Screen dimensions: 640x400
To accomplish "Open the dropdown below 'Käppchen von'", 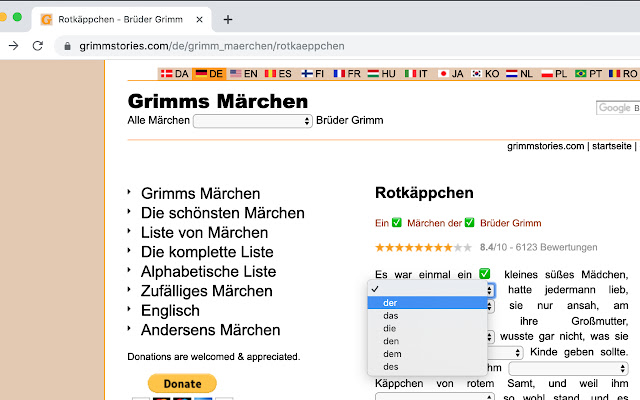I will coord(435,396).
